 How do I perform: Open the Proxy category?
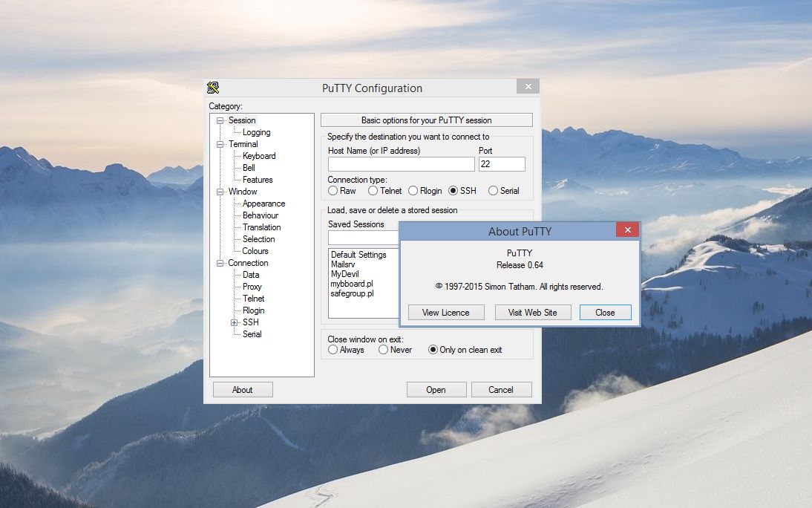point(252,287)
